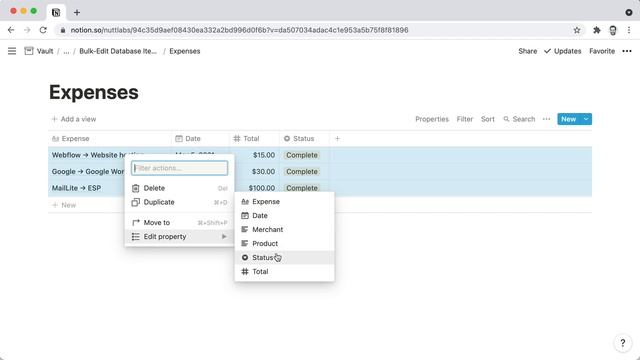This screenshot has height=360, width=640.
Task: Click the MailLite → ESP row title
Action: (76, 188)
